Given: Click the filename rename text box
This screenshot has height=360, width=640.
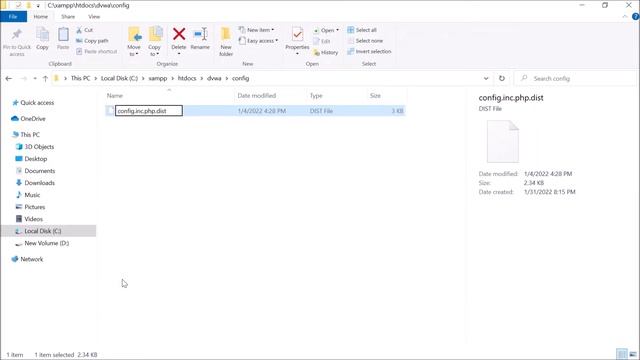Looking at the screenshot, I should pos(149,111).
